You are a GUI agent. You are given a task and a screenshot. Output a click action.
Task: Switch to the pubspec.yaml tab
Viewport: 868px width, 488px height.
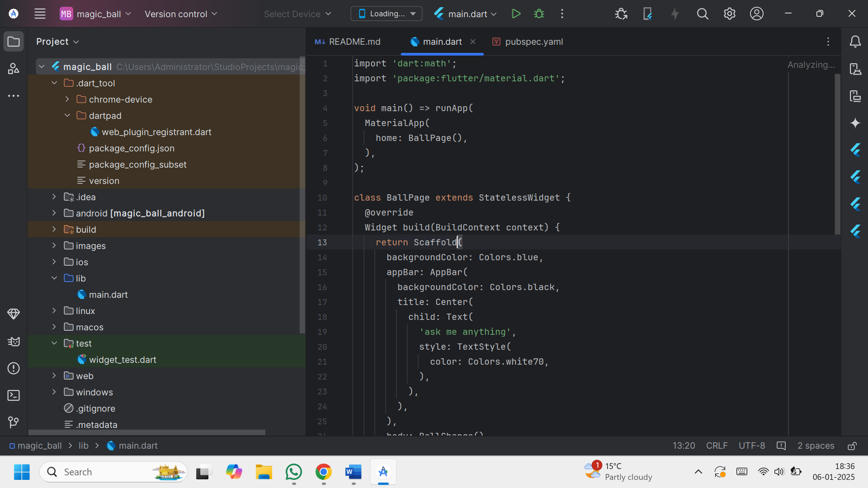[528, 42]
